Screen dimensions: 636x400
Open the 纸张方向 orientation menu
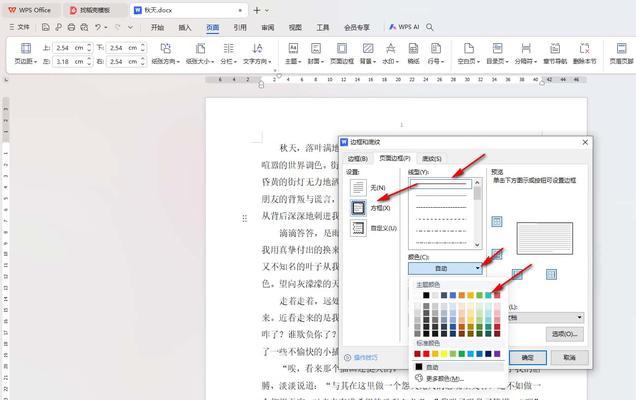165,54
